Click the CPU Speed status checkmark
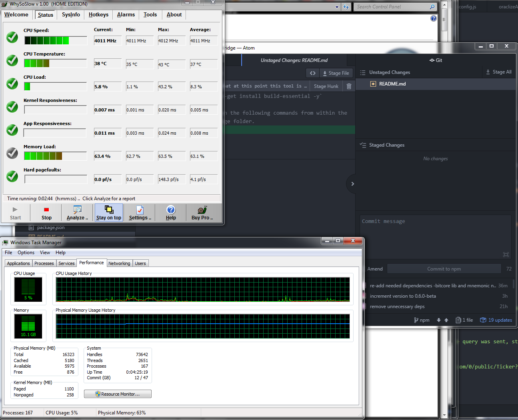The image size is (518, 420). (x=12, y=37)
